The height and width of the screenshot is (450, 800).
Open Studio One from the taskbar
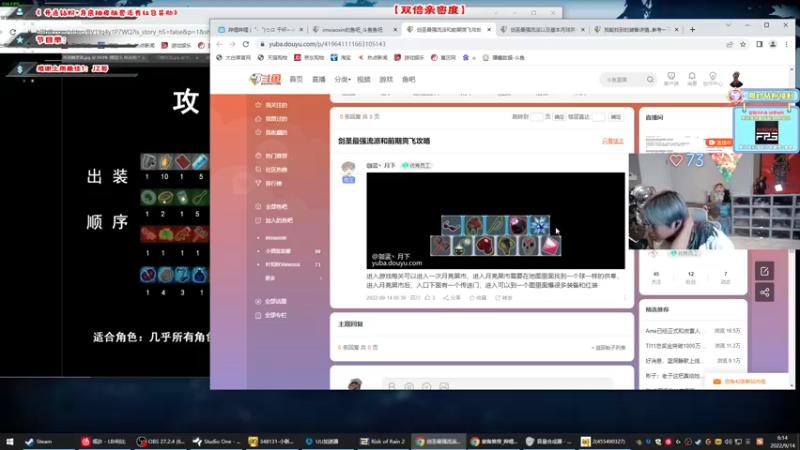point(216,441)
